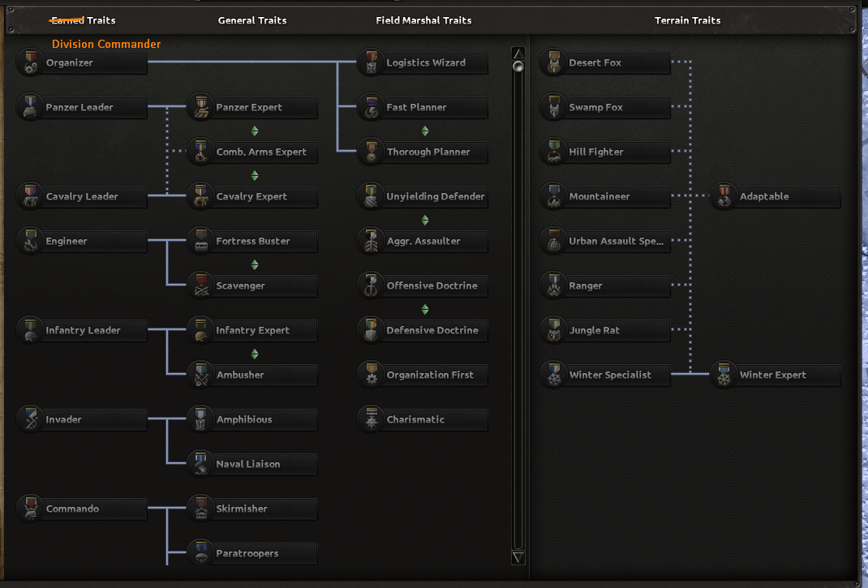Click the Cavalry Expert medal icon
The width and height of the screenshot is (868, 588).
click(x=201, y=196)
